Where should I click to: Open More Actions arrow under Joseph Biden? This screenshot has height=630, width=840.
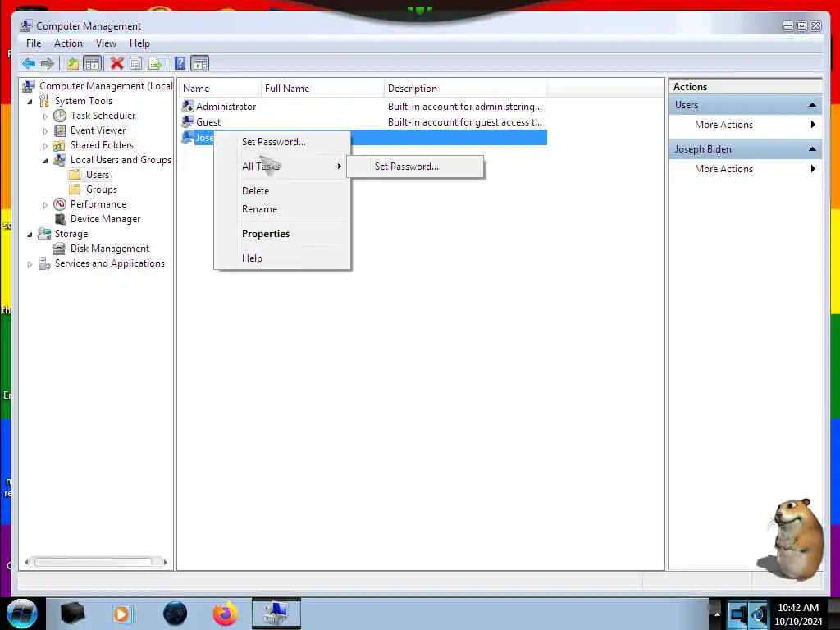(x=813, y=169)
